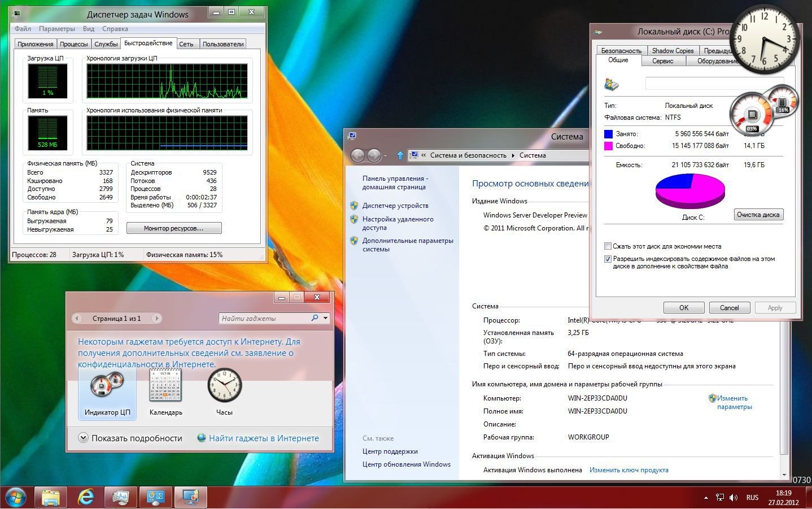The height and width of the screenshot is (509, 812).
Task: Open the Start menu orb
Action: (x=15, y=498)
